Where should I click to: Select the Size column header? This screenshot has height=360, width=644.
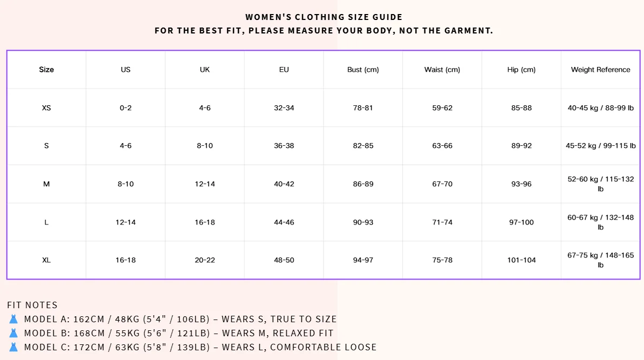point(46,70)
